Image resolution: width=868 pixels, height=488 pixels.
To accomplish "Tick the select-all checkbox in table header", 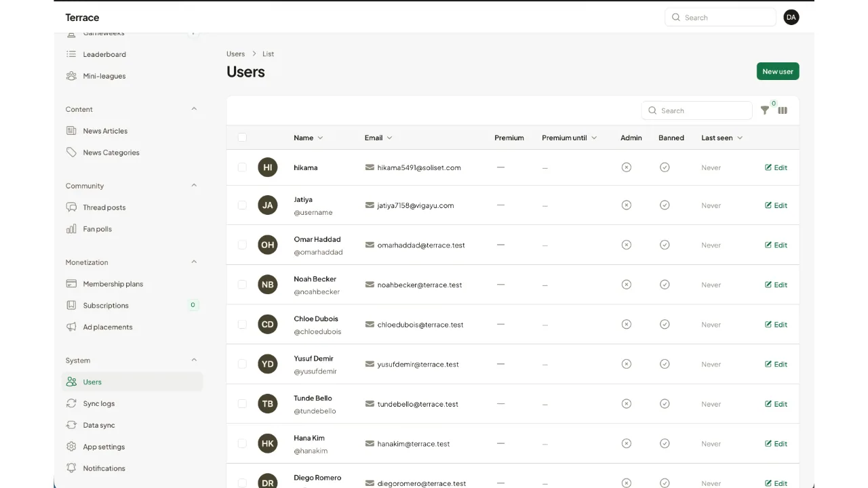I will click(242, 138).
